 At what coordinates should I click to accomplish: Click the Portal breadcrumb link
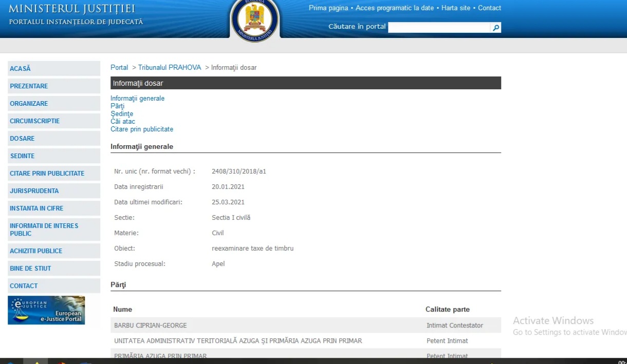119,68
